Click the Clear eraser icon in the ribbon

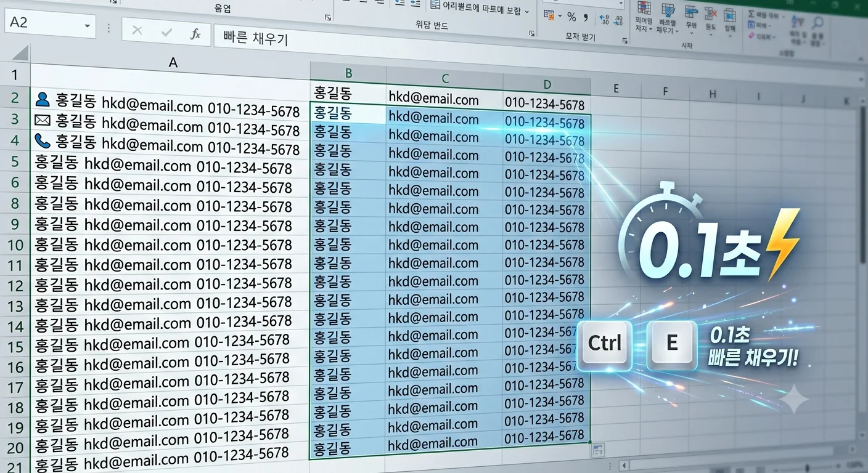[751, 36]
